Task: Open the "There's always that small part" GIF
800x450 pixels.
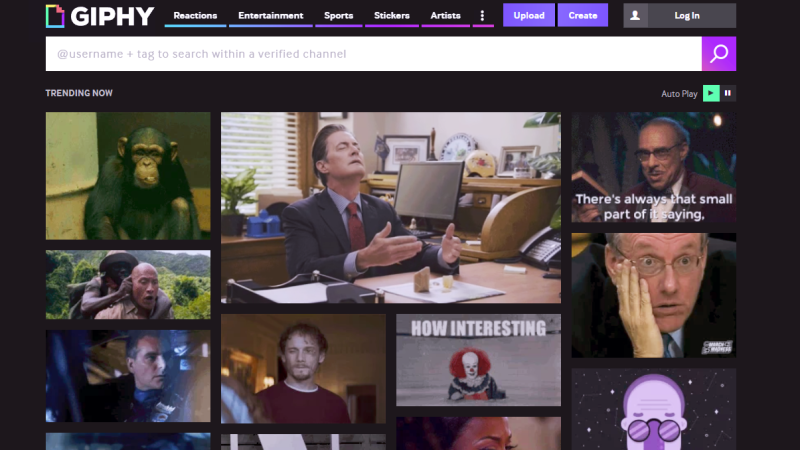Action: (654, 167)
